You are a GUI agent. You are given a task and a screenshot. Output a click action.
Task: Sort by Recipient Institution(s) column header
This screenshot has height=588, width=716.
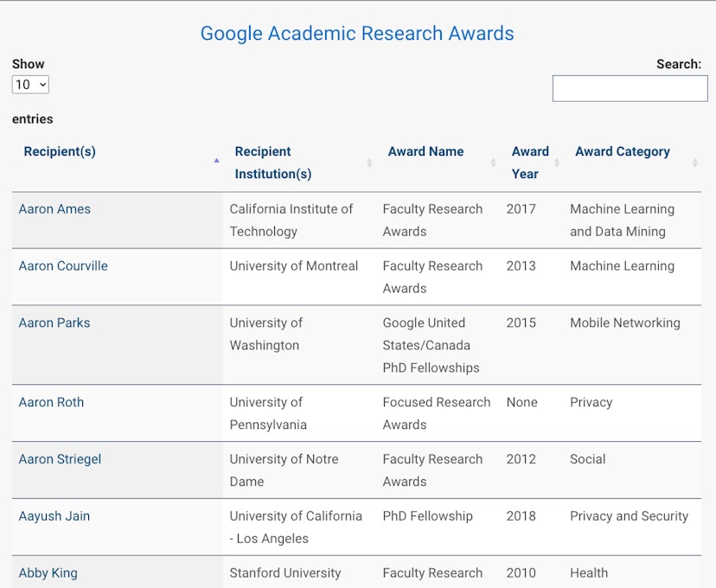point(273,163)
